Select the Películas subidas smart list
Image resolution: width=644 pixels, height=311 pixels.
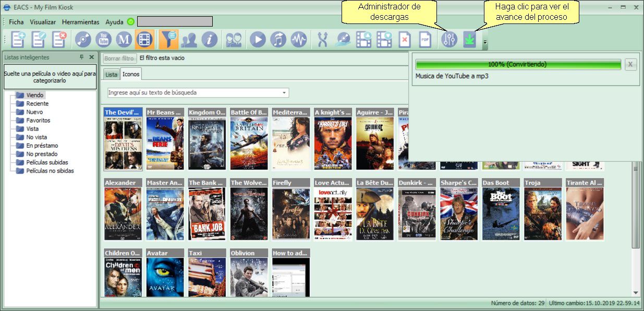pyautogui.click(x=47, y=162)
